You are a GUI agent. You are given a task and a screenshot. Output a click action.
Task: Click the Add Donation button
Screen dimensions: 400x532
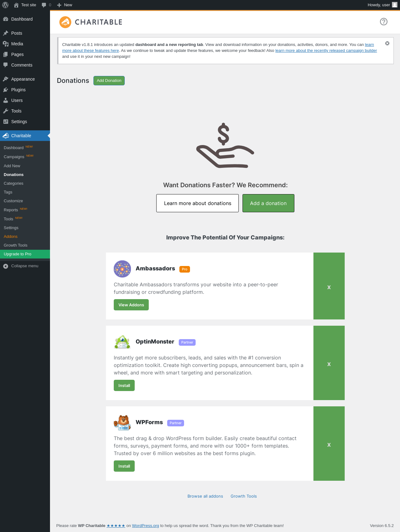click(x=109, y=81)
